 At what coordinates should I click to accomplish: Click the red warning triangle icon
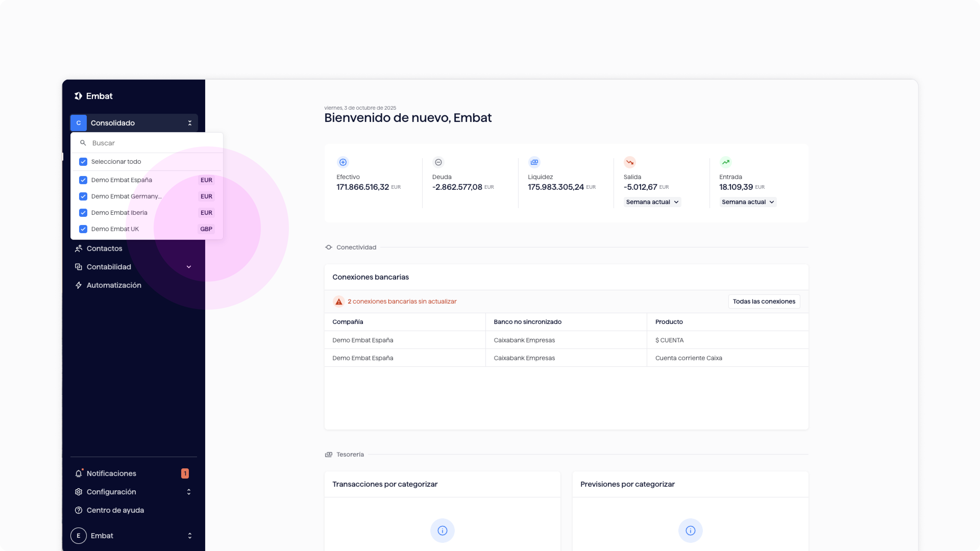pyautogui.click(x=339, y=302)
